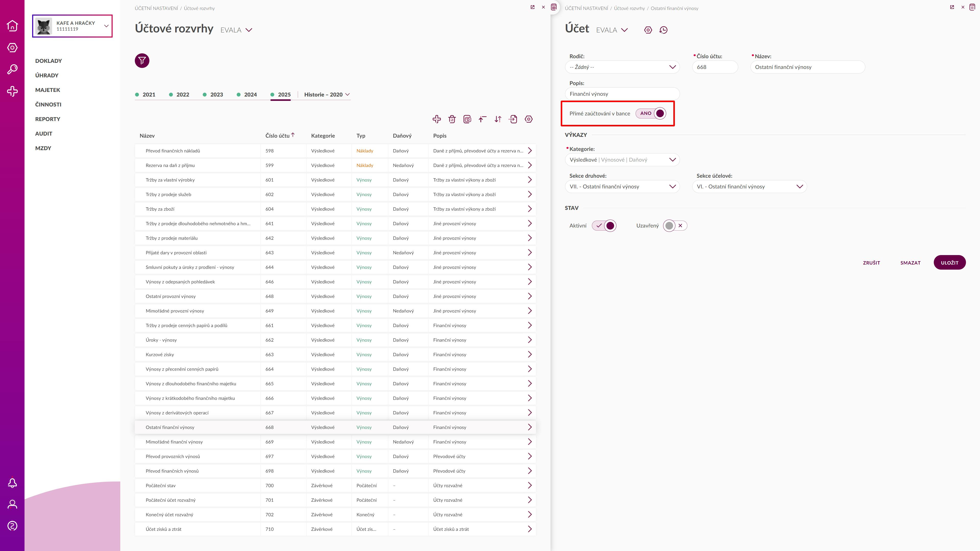Image resolution: width=980 pixels, height=551 pixels.
Task: Open the Kategorie dropdown
Action: (622, 160)
